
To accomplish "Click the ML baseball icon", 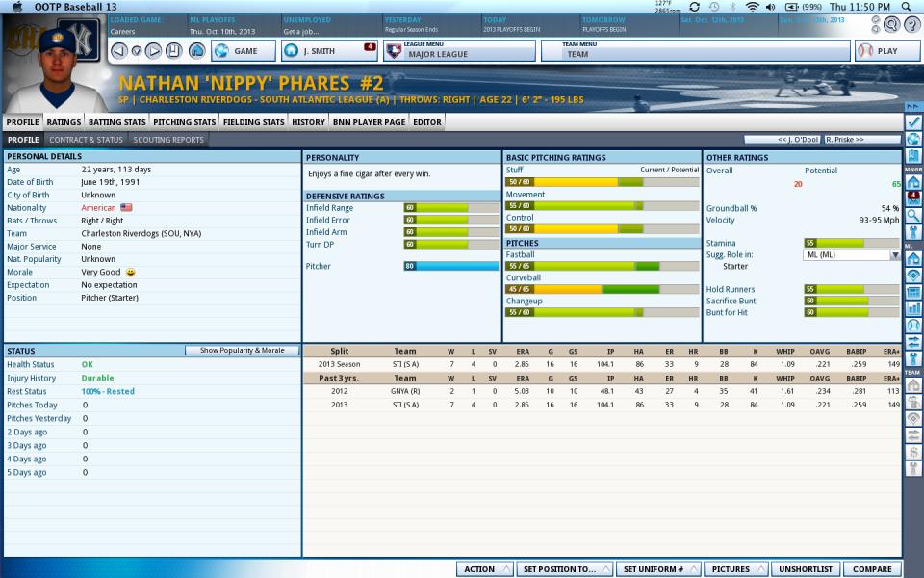I will coord(913,325).
